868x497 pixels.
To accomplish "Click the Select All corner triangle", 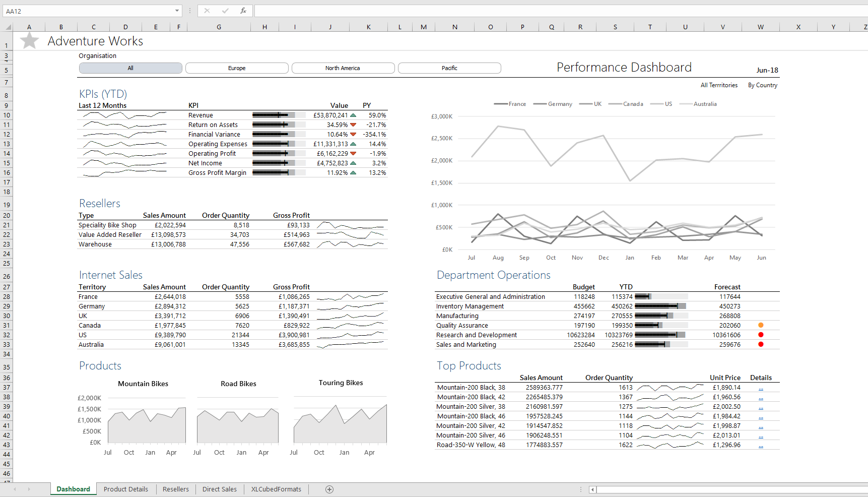I will 8,27.
